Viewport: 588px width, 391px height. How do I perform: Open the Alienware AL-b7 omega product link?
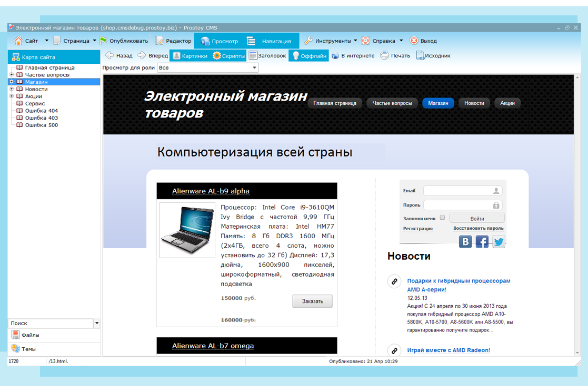213,346
